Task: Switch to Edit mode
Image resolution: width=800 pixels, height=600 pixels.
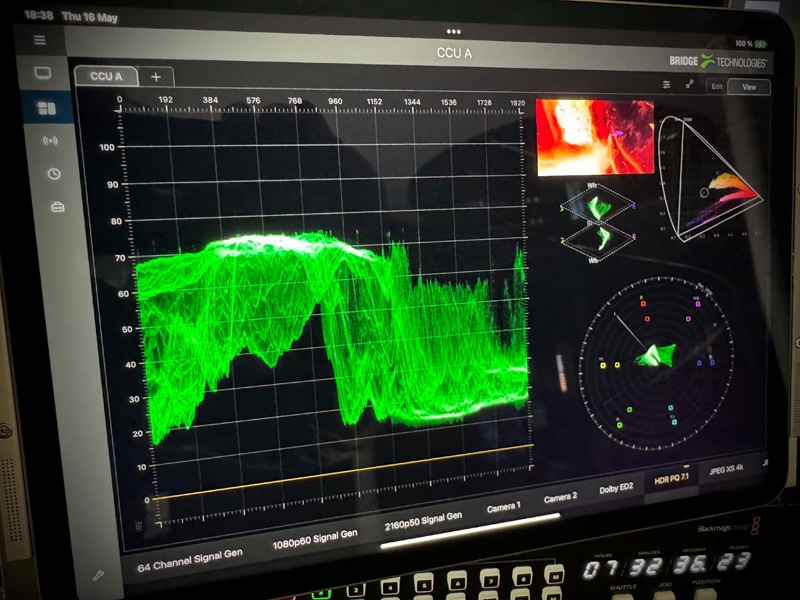Action: click(x=716, y=87)
